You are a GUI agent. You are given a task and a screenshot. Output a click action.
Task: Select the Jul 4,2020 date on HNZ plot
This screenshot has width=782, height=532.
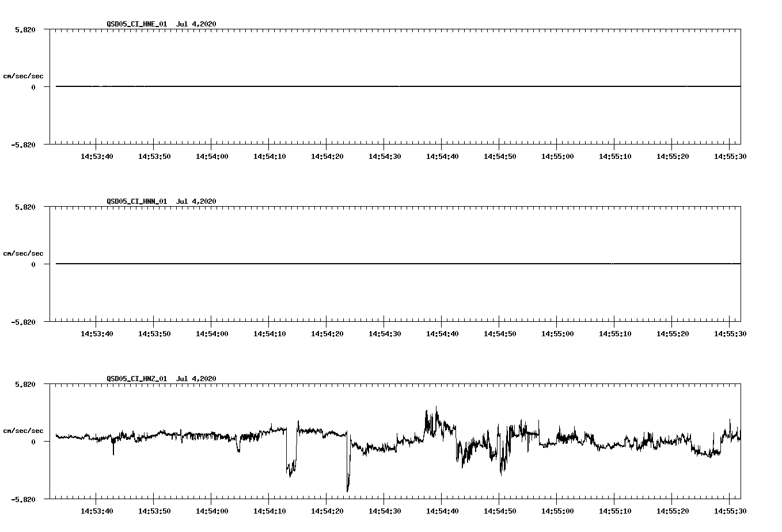(196, 379)
